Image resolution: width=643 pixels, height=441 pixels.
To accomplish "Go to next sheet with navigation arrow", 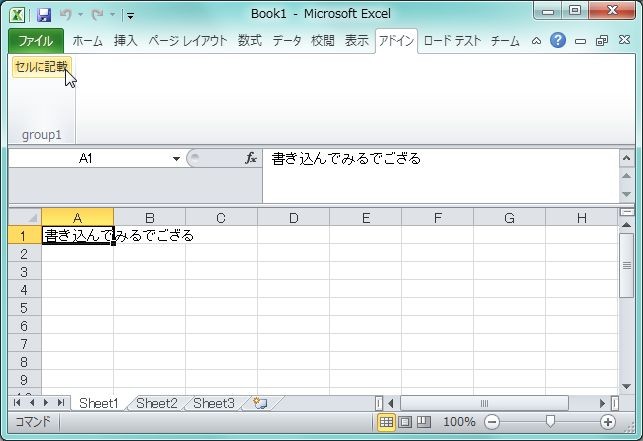I will pyautogui.click(x=46, y=402).
